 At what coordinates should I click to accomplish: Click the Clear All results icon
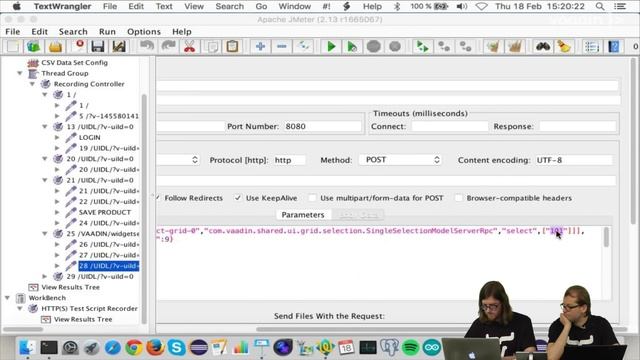coord(515,47)
